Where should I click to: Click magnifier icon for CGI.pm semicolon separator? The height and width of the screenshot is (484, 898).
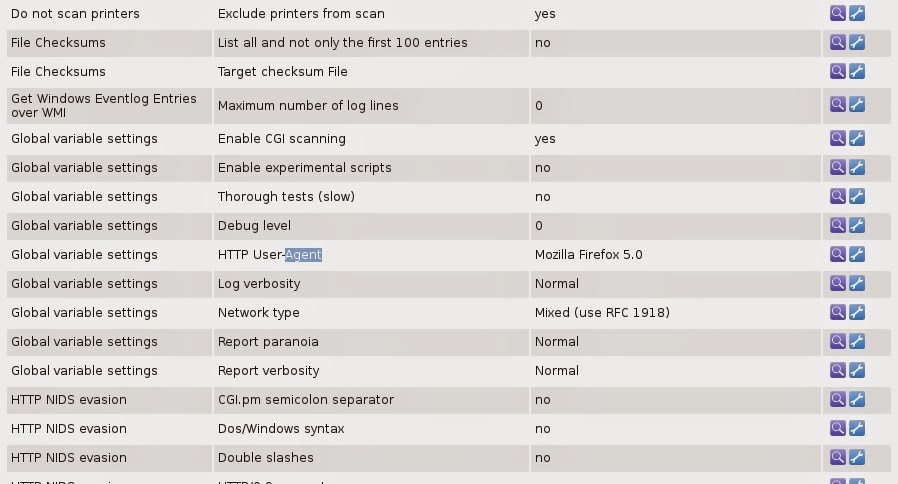point(838,400)
